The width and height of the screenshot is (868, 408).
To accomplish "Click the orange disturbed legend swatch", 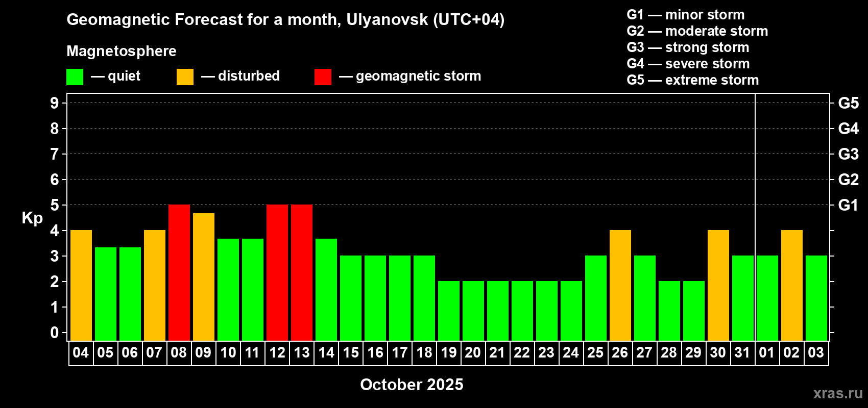I will [x=185, y=77].
